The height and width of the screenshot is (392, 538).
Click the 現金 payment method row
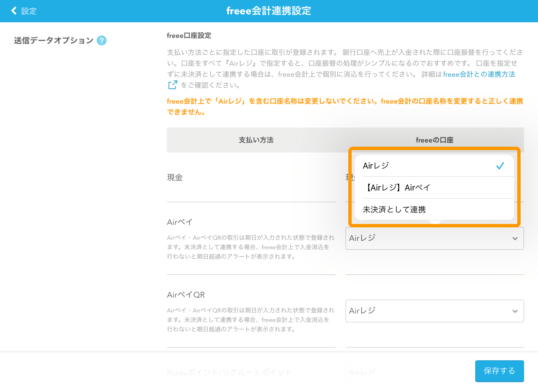(x=175, y=177)
